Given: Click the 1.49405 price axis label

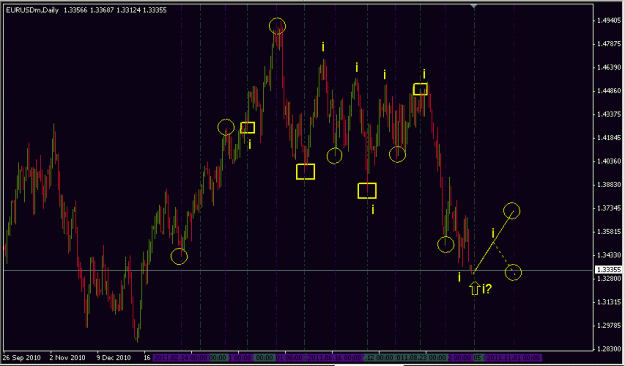Looking at the screenshot, I should (x=608, y=20).
